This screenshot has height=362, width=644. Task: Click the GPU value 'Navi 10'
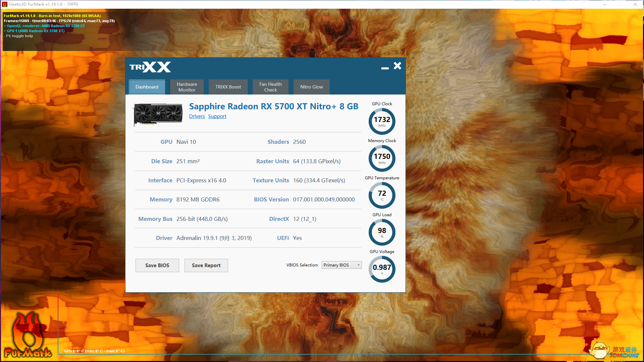tap(186, 142)
